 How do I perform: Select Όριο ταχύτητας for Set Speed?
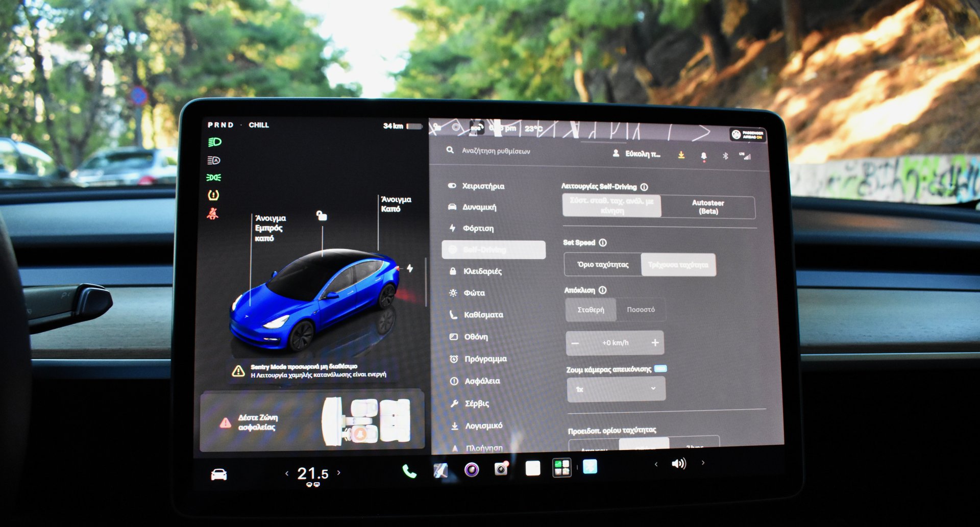click(603, 264)
